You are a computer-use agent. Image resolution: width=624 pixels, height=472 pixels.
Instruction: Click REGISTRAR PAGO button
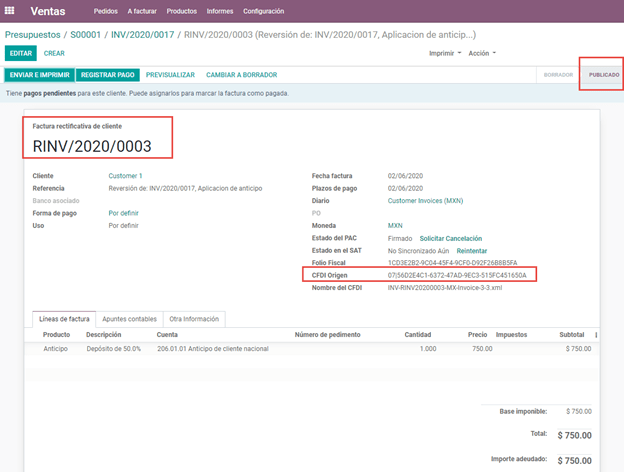coord(107,75)
